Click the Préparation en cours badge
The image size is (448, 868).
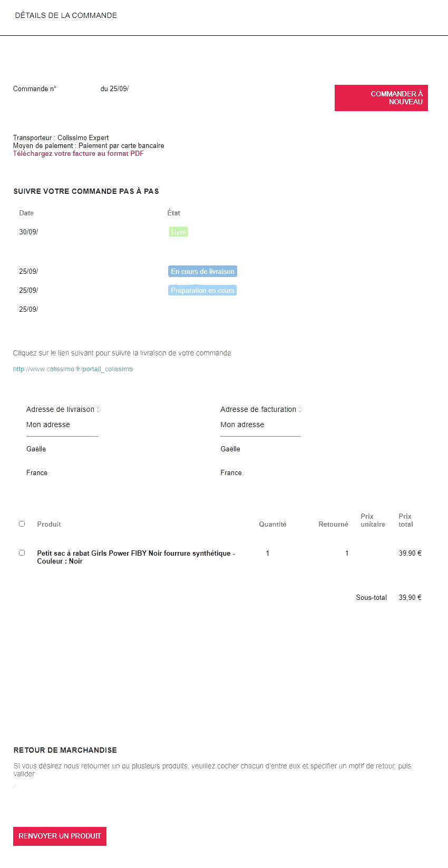click(x=202, y=290)
